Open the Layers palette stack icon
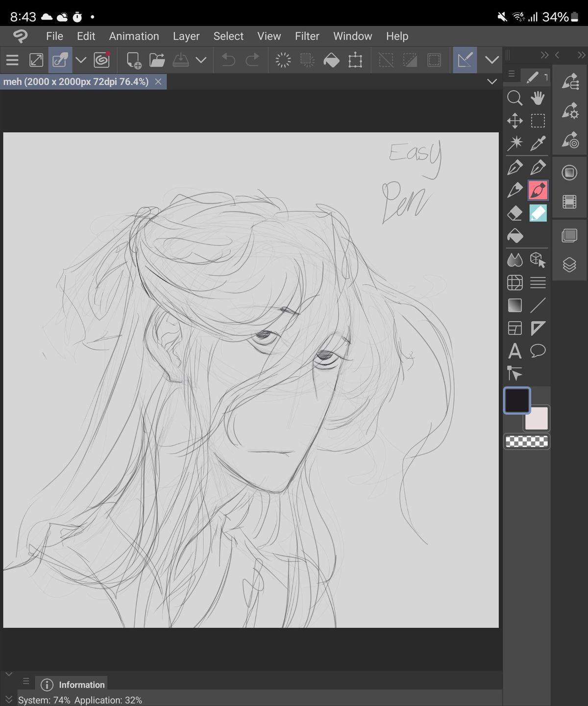588x706 pixels. click(569, 265)
